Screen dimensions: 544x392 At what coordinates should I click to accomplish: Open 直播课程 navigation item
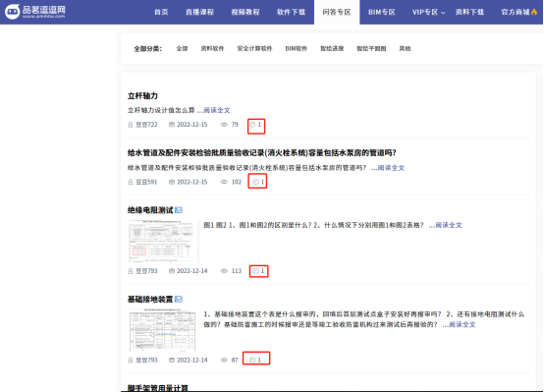[x=199, y=12]
